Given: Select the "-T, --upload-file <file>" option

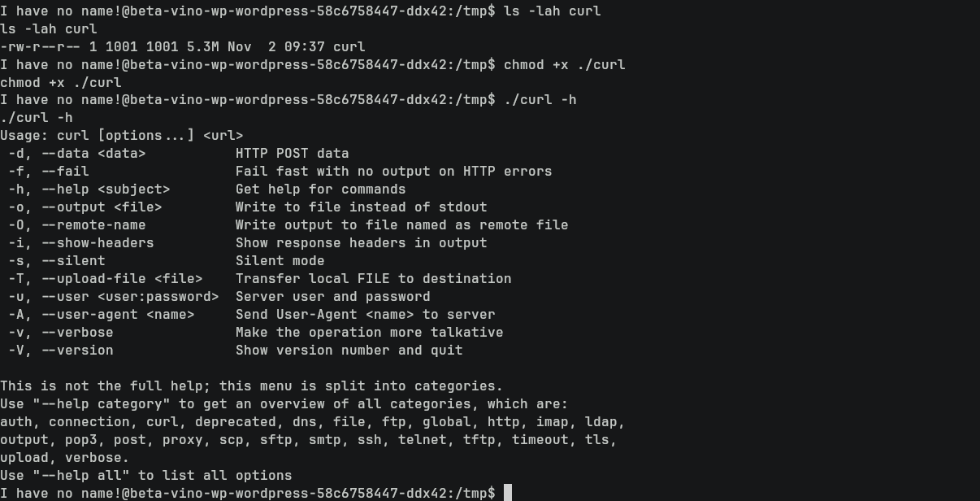Looking at the screenshot, I should pyautogui.click(x=106, y=278).
